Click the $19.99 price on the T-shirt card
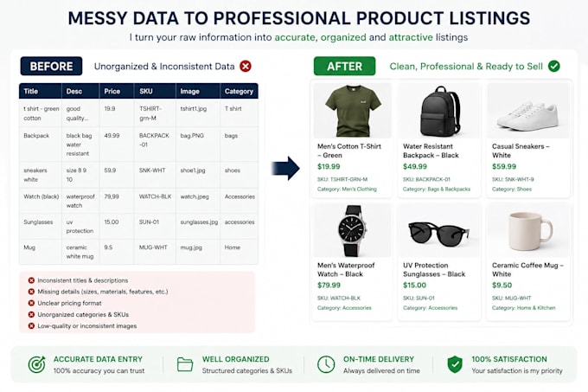The height and width of the screenshot is (392, 588). click(x=329, y=166)
